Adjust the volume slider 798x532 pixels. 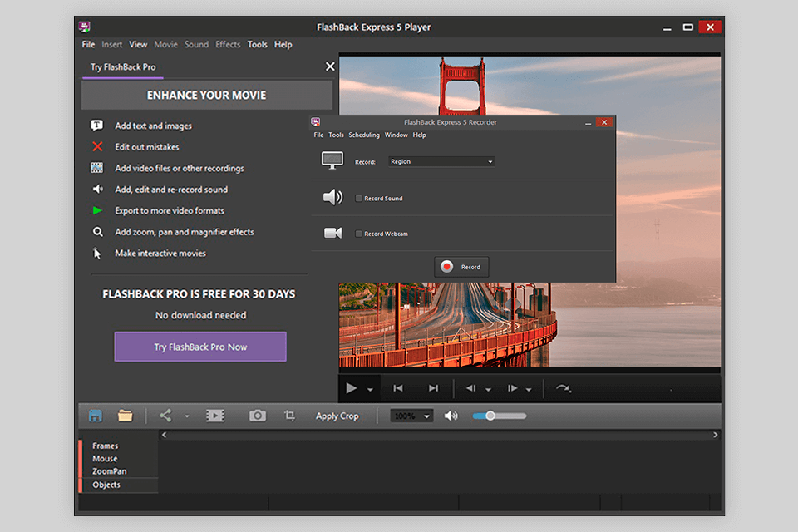500,416
